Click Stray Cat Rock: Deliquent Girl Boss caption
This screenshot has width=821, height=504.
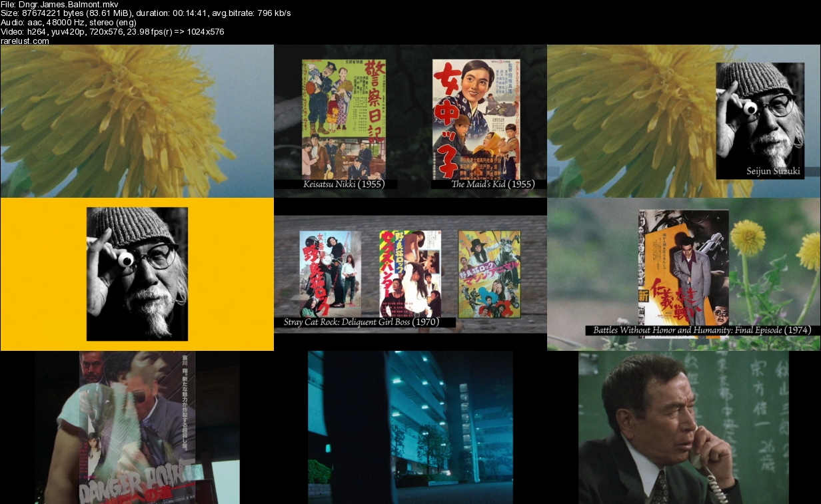pos(362,322)
